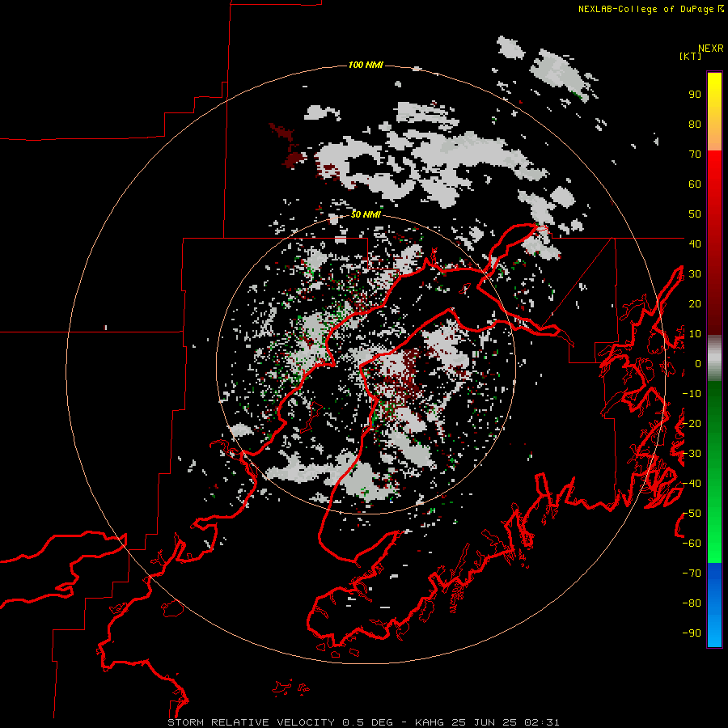Click the 30 value on velocity scale
The height and width of the screenshot is (728, 728).
(x=695, y=274)
